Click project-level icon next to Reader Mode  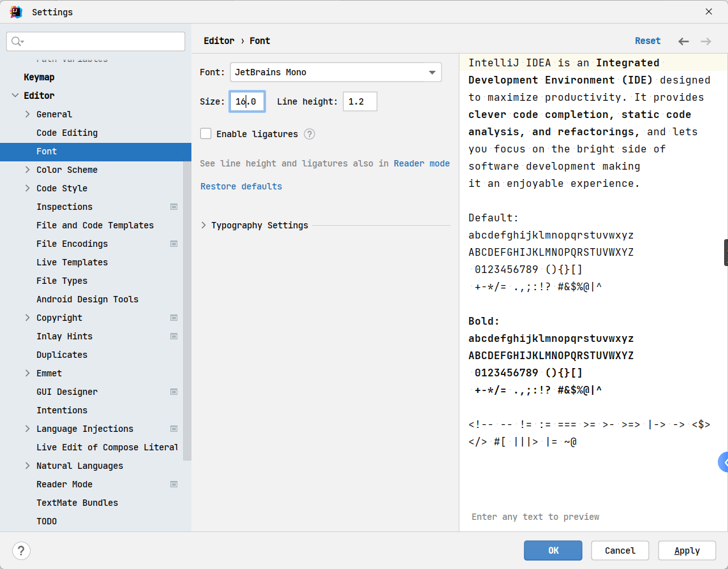tap(174, 485)
